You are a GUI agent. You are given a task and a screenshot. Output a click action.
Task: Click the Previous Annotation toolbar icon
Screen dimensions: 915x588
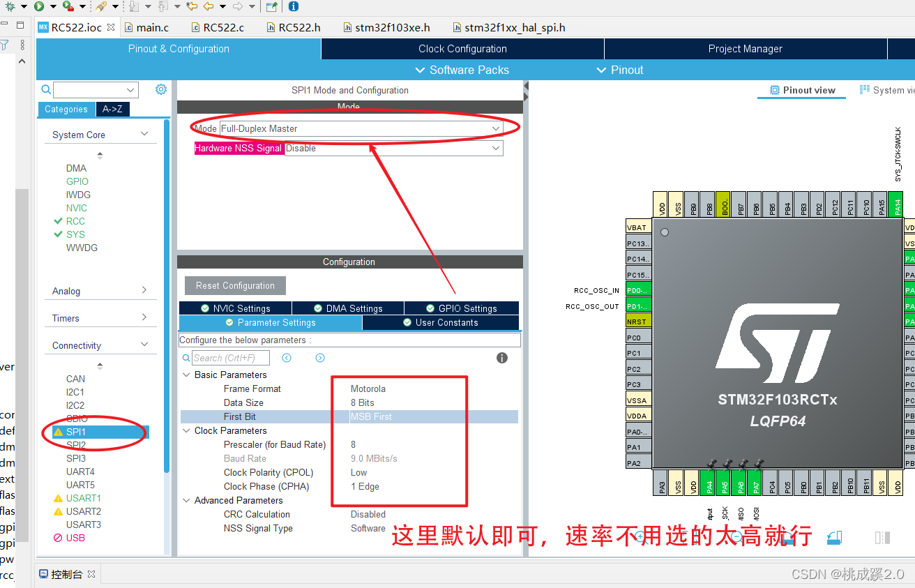(162, 6)
